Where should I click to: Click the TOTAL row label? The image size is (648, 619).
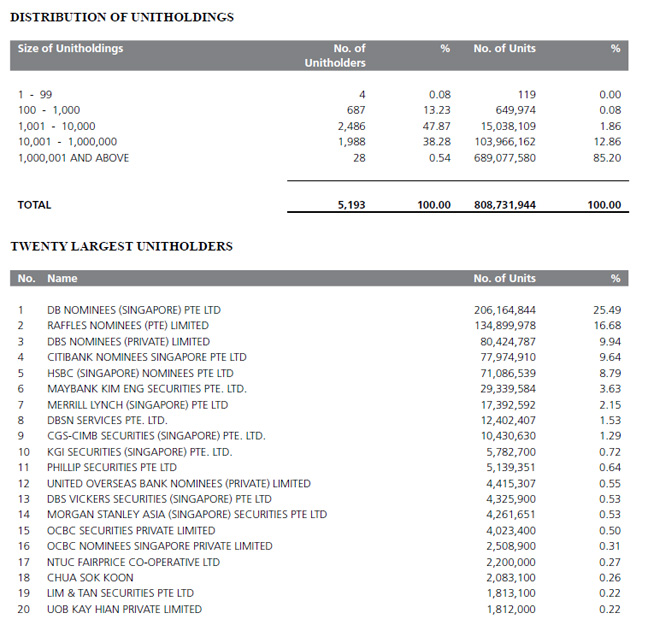click(34, 205)
